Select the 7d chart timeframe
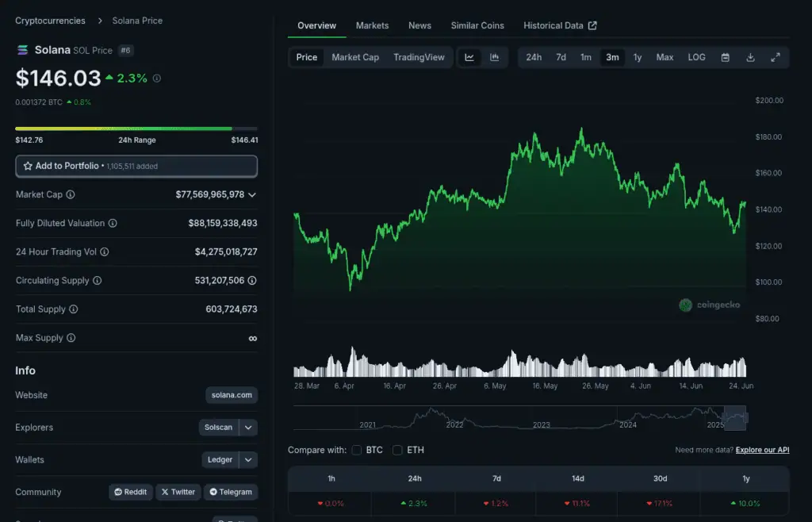Image resolution: width=812 pixels, height=522 pixels. [x=561, y=57]
